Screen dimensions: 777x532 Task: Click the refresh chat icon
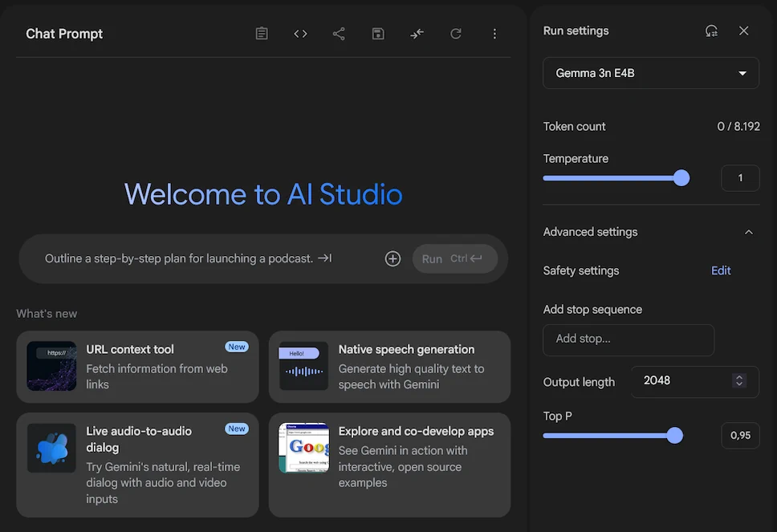[x=456, y=34]
